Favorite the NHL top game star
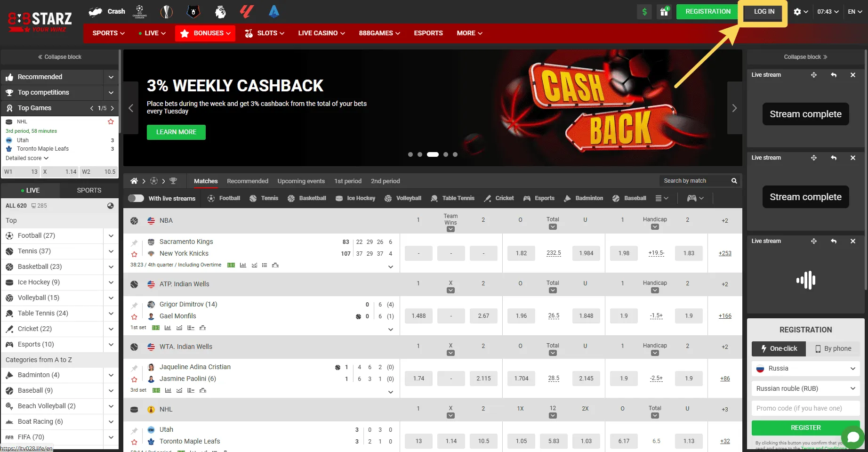Screen dimensions: 868x452 [111, 121]
